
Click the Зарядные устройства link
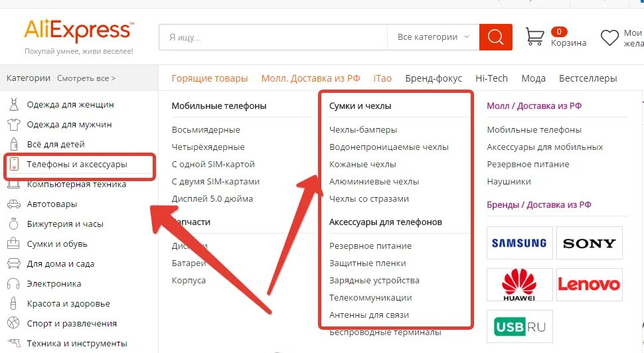[374, 281]
